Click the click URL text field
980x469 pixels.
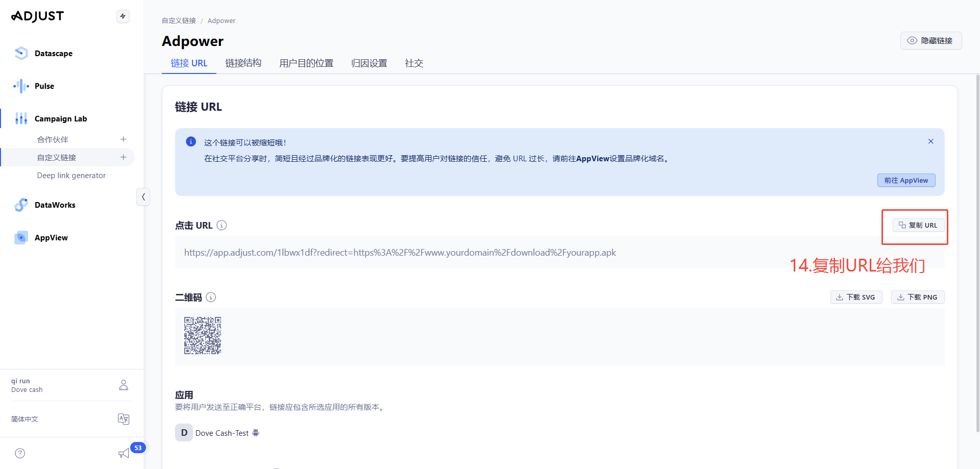pos(559,253)
